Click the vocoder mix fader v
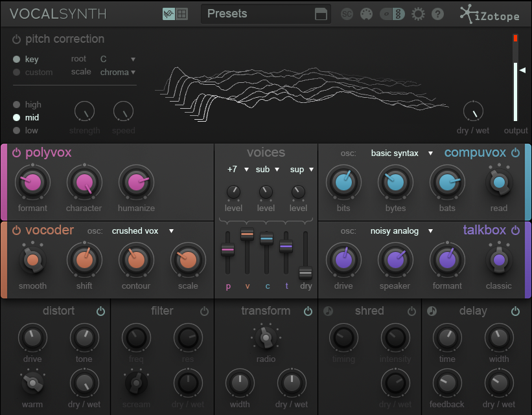The height and width of the screenshot is (415, 532). 247,234
